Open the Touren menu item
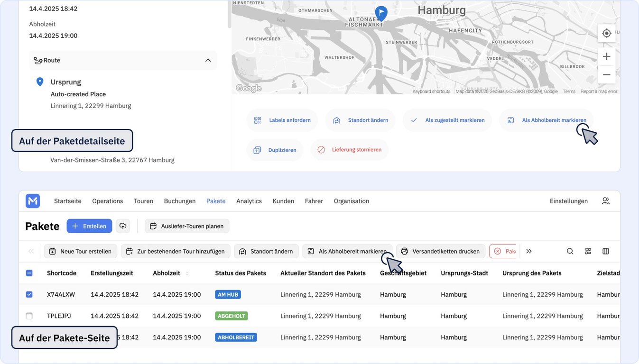 [x=143, y=201]
